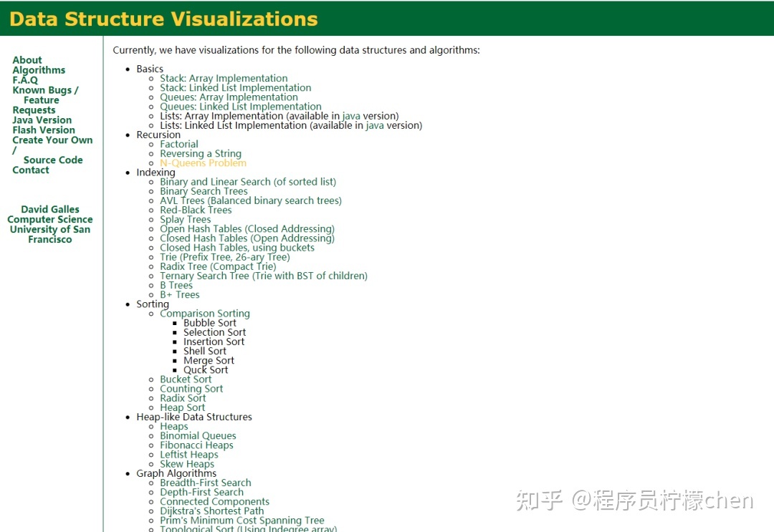Click the Indexing section heading
Screen dimensions: 774x532
pos(156,173)
